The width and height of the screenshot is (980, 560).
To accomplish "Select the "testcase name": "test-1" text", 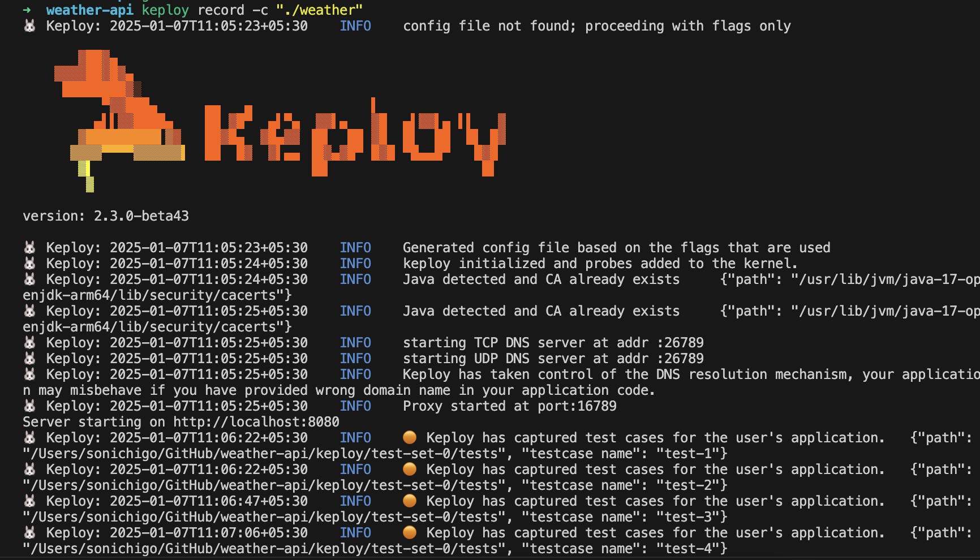I will (621, 454).
